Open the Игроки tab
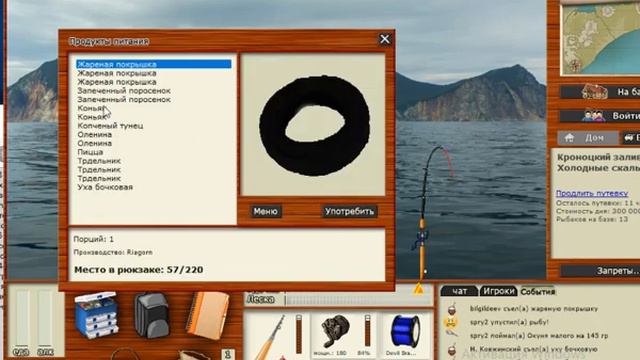Viewport: 640px width, 360px height. (498, 291)
